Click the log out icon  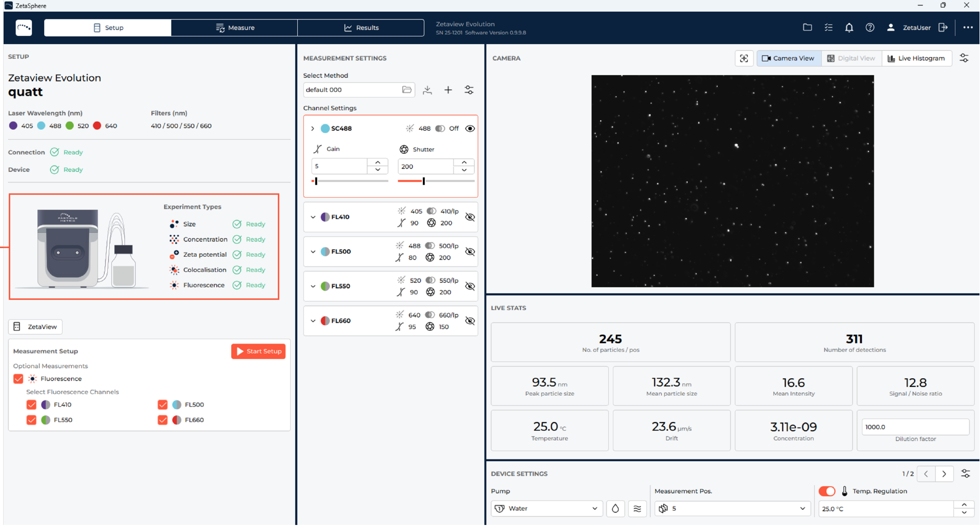(x=943, y=28)
